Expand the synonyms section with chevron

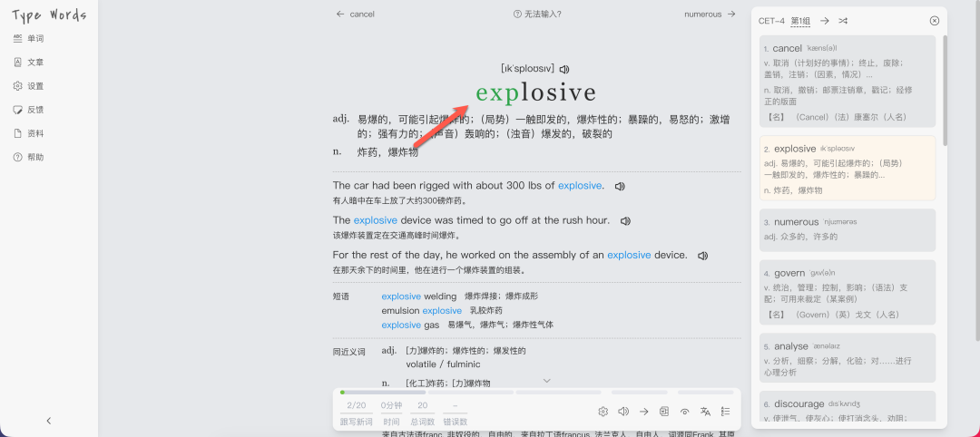(x=546, y=380)
